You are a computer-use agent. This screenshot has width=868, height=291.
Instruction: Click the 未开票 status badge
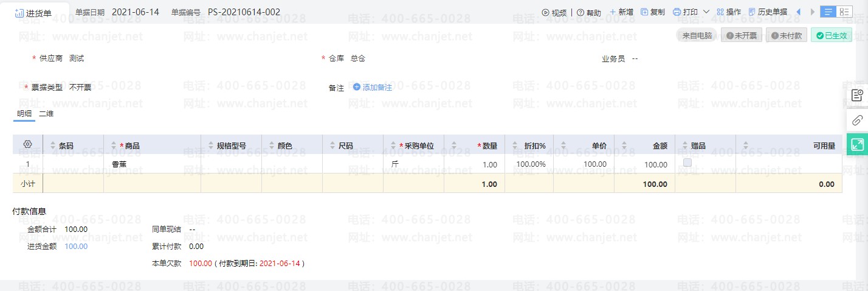tap(742, 35)
